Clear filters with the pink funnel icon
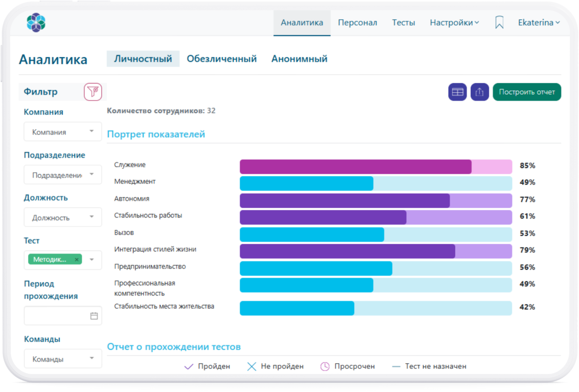Viewport: 579px width, 392px height. (93, 92)
